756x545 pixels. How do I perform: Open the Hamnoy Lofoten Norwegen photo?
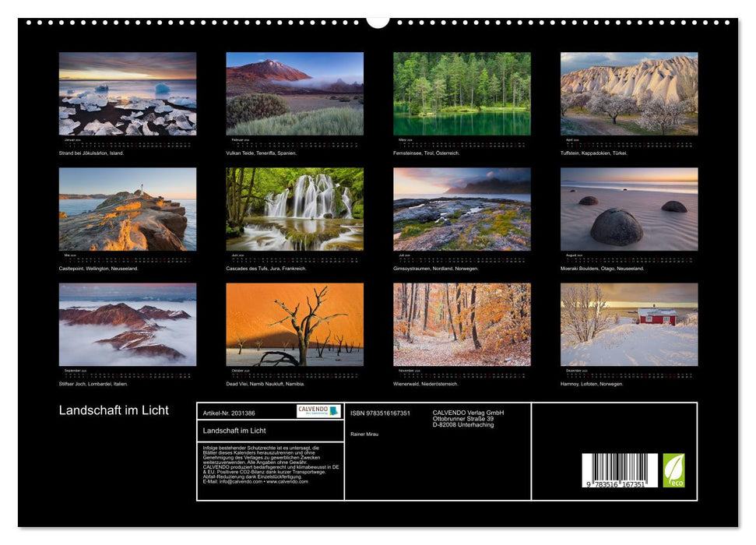click(631, 325)
